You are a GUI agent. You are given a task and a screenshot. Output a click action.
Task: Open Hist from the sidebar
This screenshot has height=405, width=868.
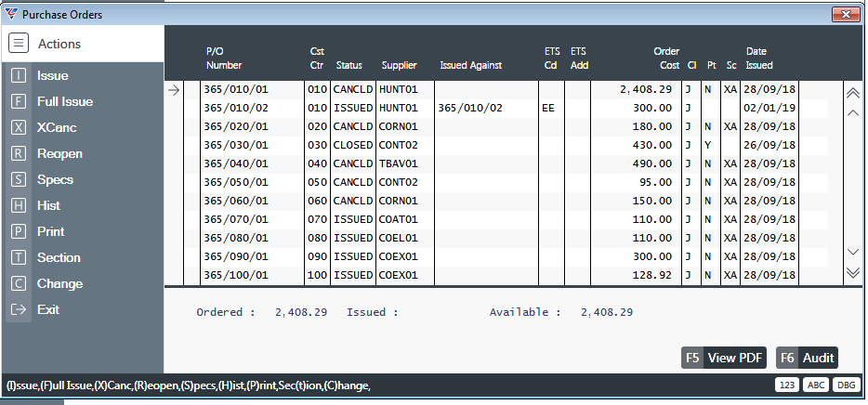(x=48, y=206)
